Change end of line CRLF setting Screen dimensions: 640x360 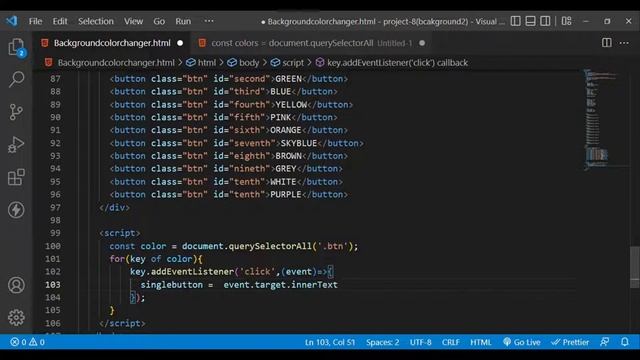point(451,342)
